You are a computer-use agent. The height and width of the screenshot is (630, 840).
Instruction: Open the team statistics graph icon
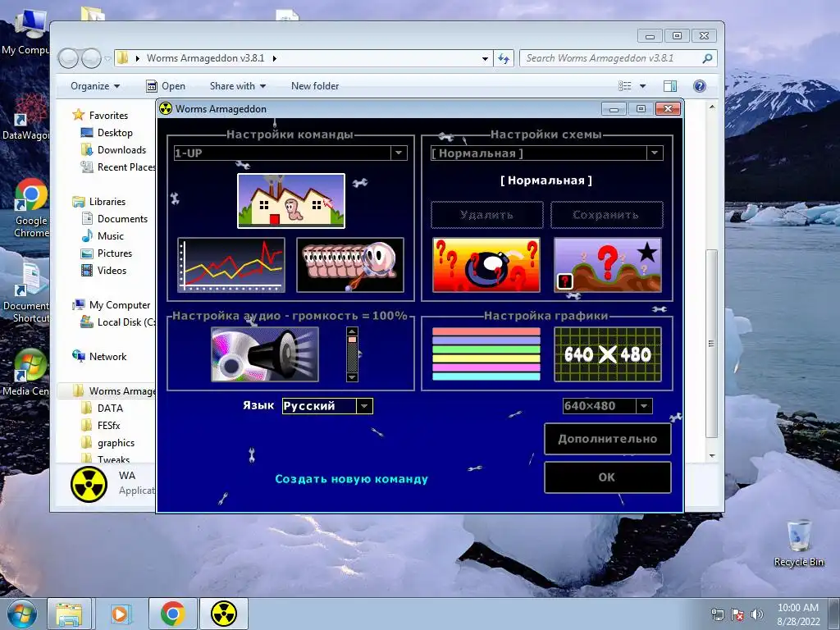click(x=231, y=265)
